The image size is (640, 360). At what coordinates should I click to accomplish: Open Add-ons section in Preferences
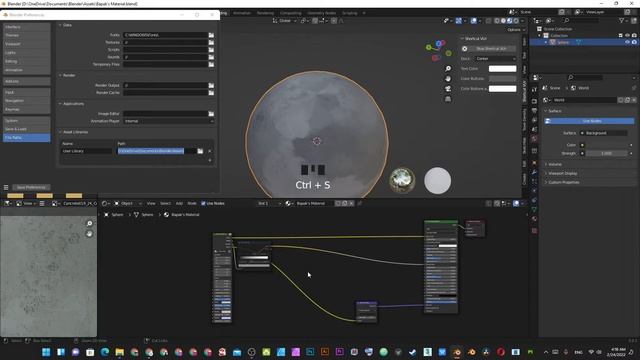[x=27, y=81]
